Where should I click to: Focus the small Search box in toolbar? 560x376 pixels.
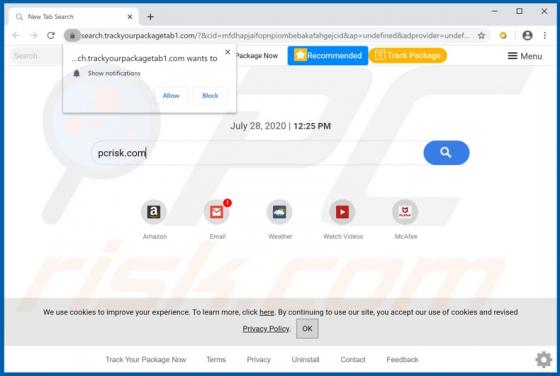pos(36,56)
